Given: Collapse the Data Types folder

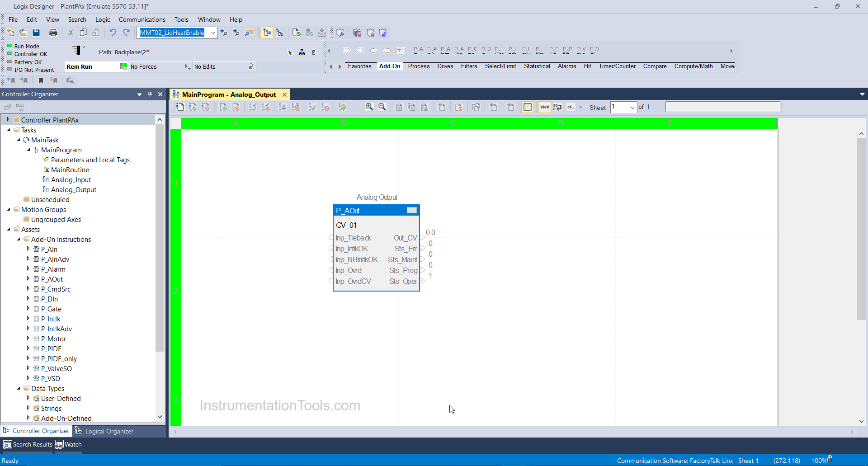Looking at the screenshot, I should (x=19, y=388).
